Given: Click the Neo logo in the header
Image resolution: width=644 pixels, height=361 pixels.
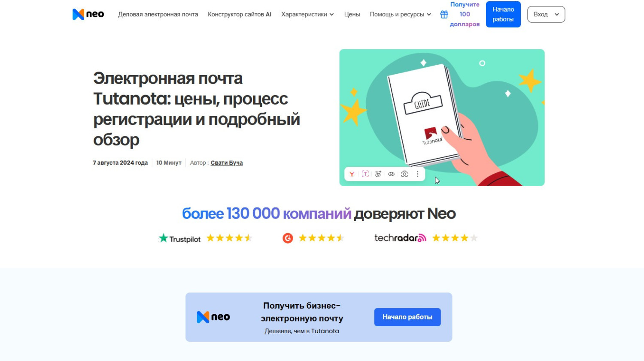Looking at the screenshot, I should pyautogui.click(x=88, y=14).
